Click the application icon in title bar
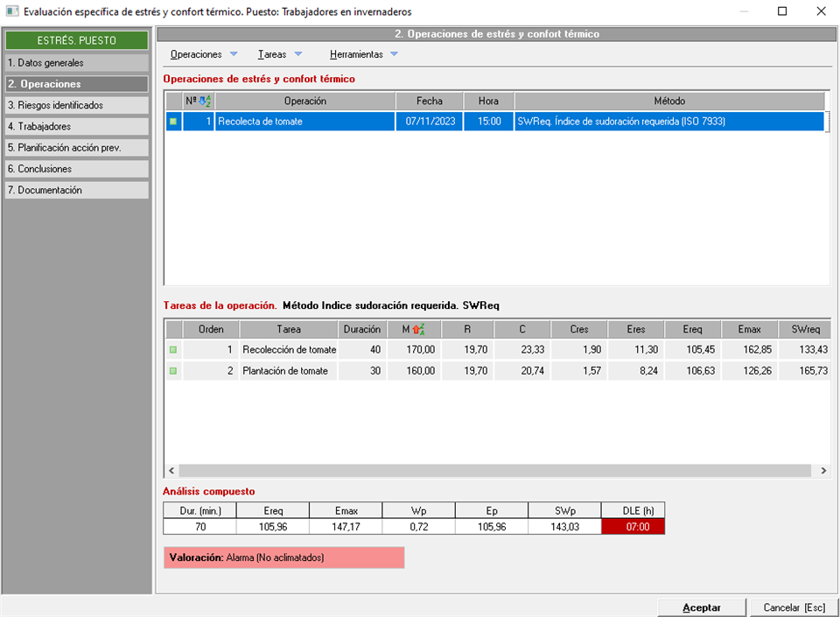Image resolution: width=840 pixels, height=617 pixels. [x=11, y=12]
